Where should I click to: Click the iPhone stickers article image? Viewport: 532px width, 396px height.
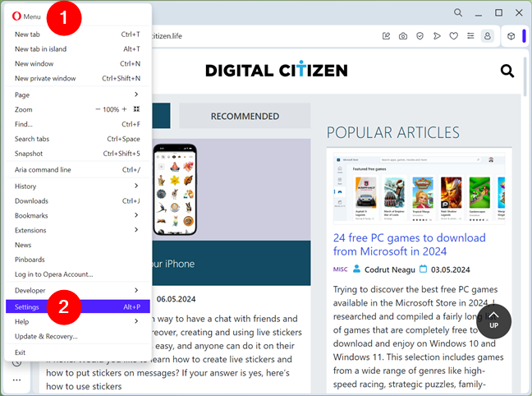tap(231, 190)
